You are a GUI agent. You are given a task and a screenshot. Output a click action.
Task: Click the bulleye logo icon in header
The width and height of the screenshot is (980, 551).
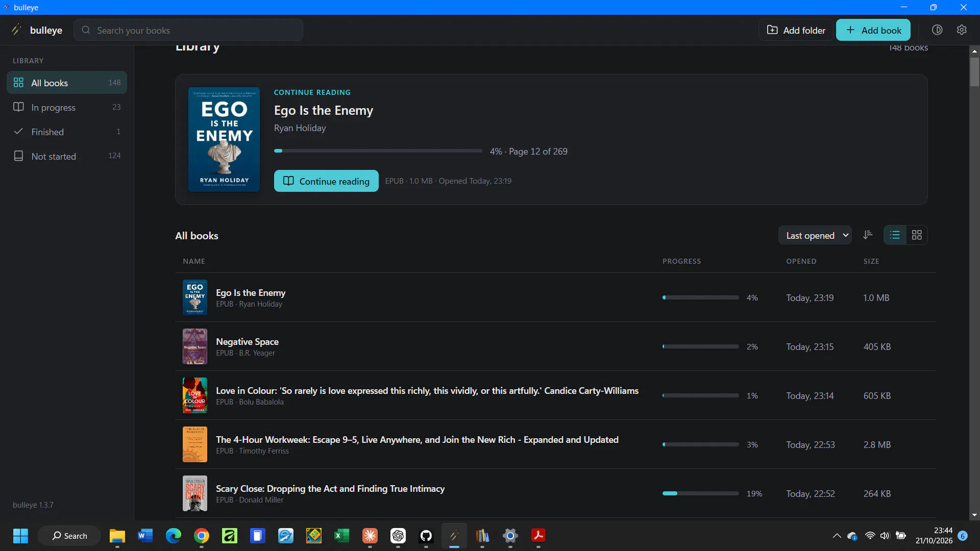coord(17,30)
